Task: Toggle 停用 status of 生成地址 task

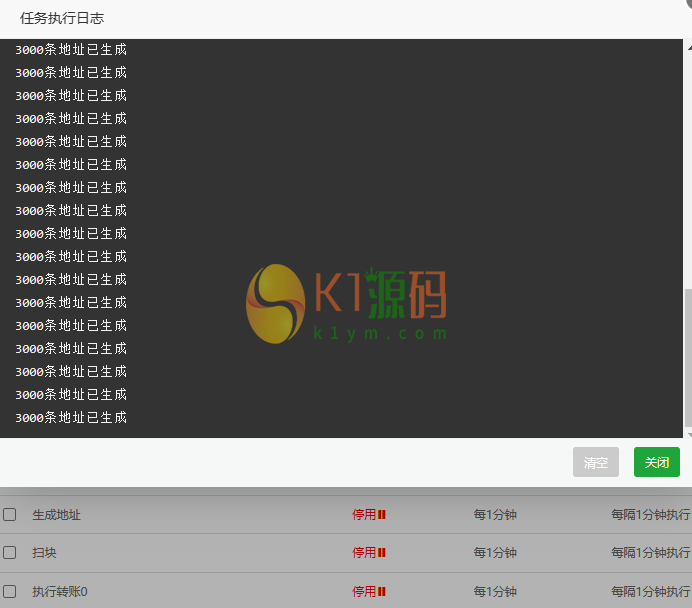Action: tap(369, 514)
